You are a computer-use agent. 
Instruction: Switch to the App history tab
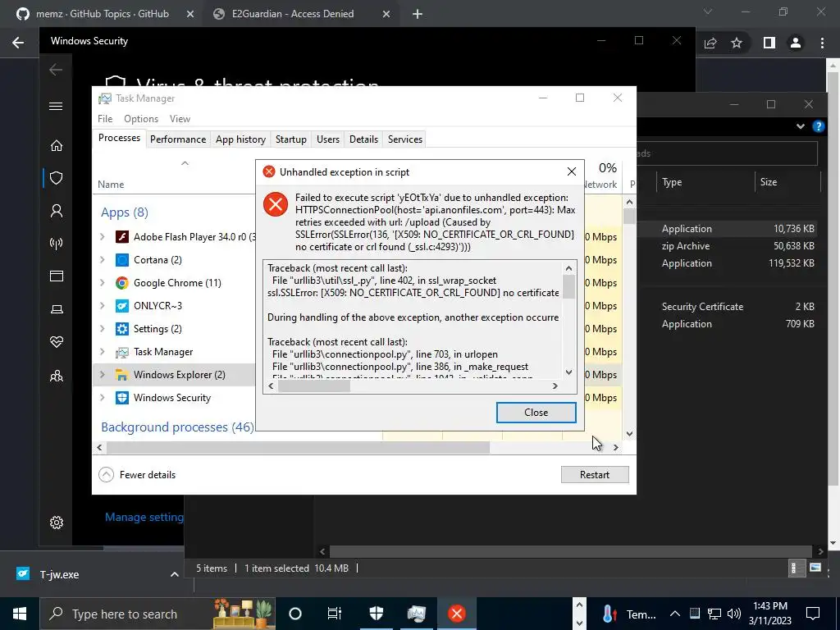(x=240, y=139)
